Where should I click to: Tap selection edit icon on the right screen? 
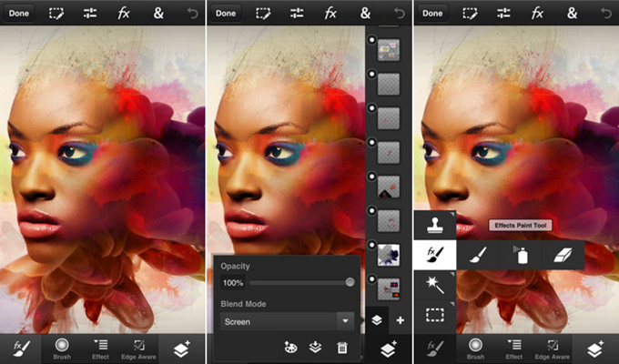[471, 14]
